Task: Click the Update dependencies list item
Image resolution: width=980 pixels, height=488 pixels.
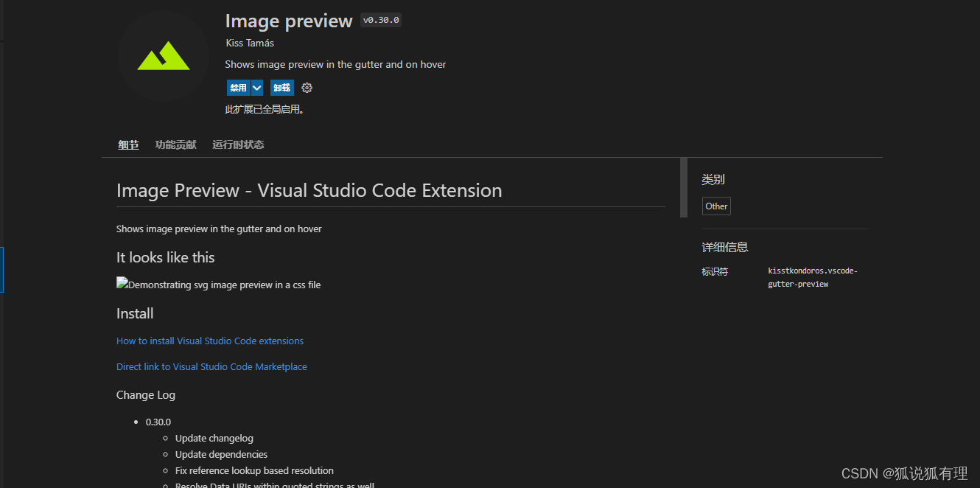Action: [x=221, y=454]
